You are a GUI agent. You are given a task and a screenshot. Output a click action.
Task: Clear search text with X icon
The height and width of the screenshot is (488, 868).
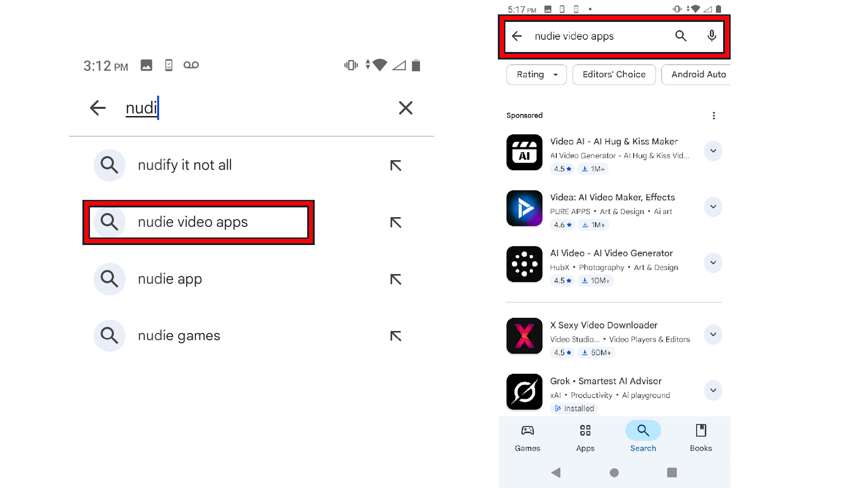[x=405, y=108]
